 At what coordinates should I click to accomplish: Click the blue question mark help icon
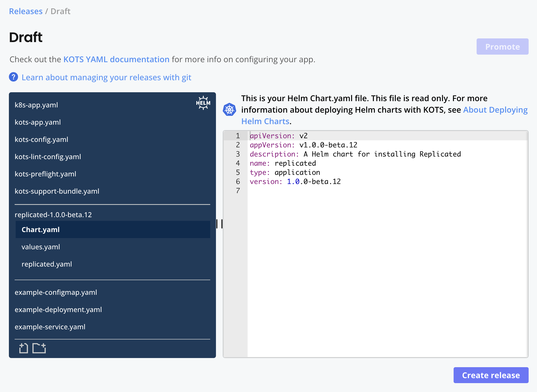tap(14, 77)
